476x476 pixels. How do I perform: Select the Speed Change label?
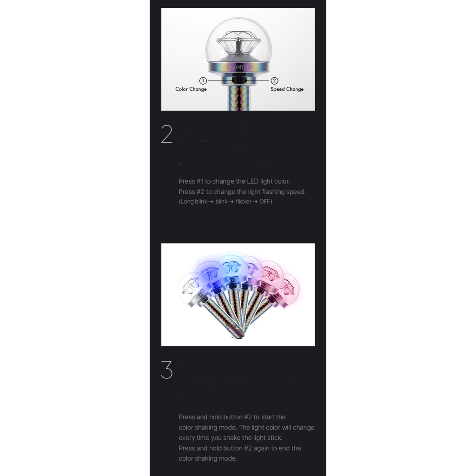click(287, 89)
